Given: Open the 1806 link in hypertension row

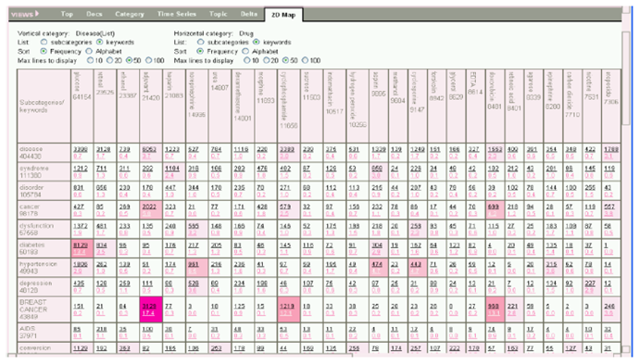Looking at the screenshot, I should pos(81,264).
